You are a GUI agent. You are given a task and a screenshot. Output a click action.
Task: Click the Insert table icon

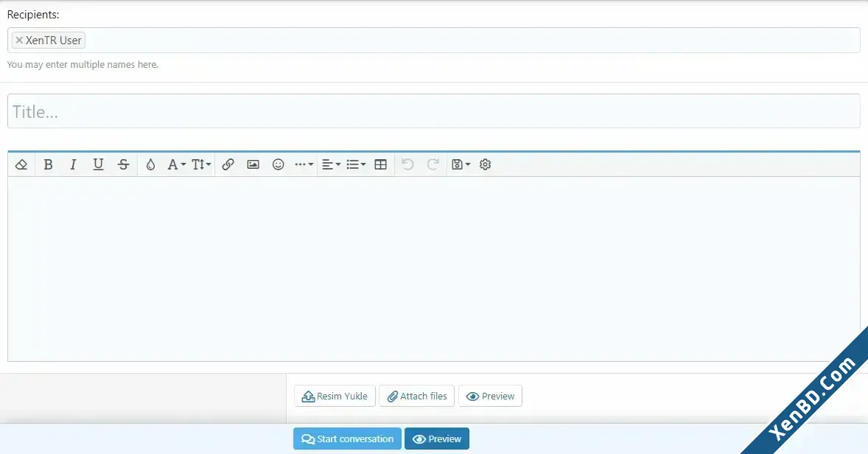click(381, 164)
